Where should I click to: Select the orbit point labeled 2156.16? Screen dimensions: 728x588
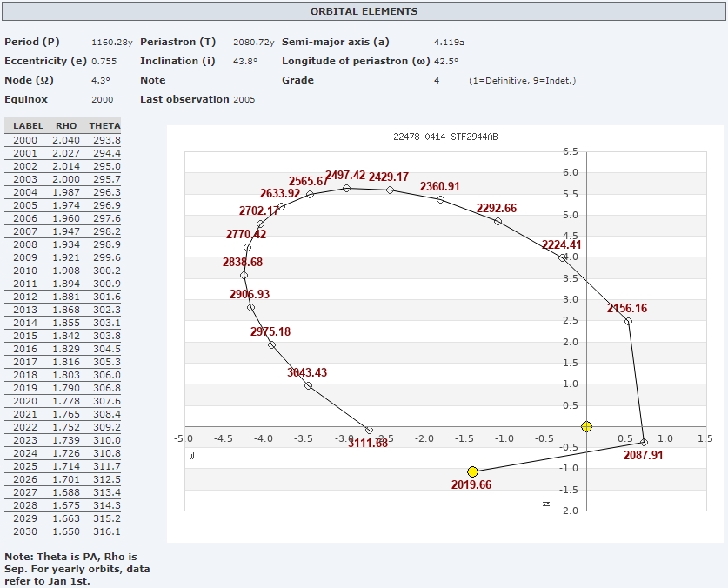coord(628,322)
